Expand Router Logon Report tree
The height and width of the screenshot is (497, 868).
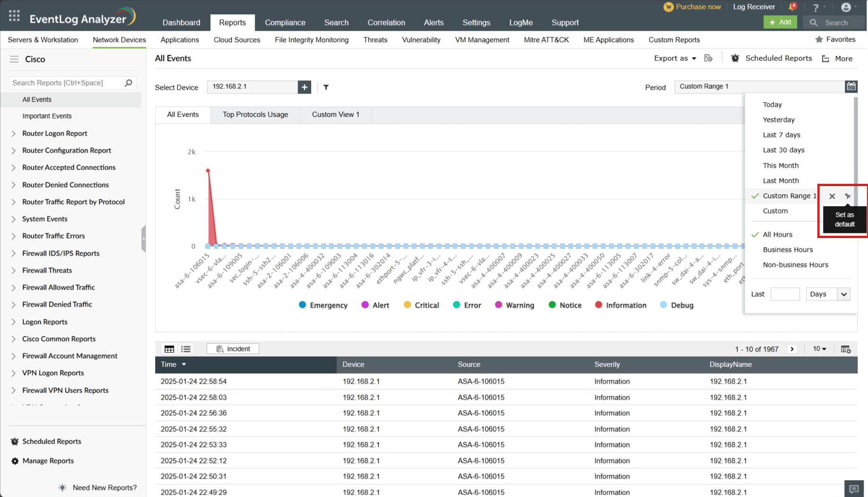click(13, 134)
